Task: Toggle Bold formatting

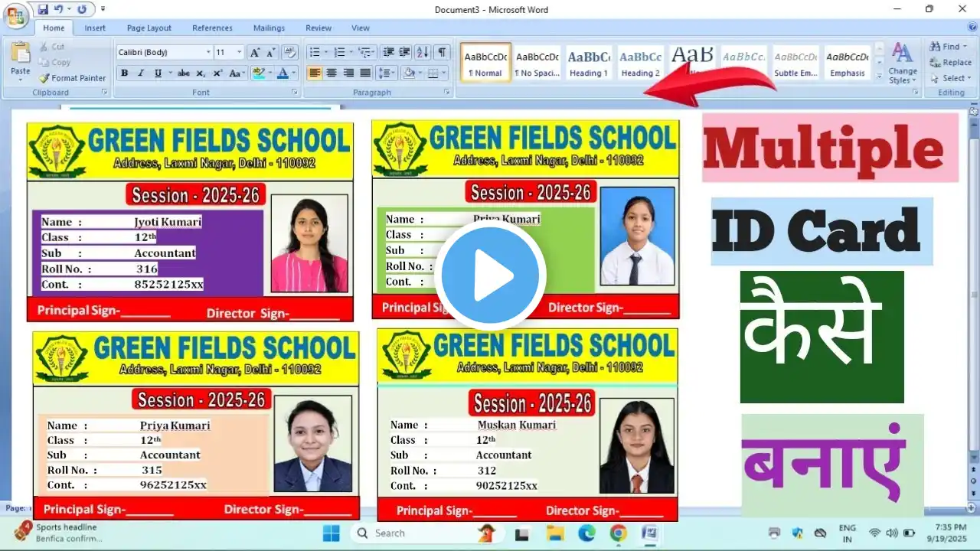Action: (x=124, y=73)
